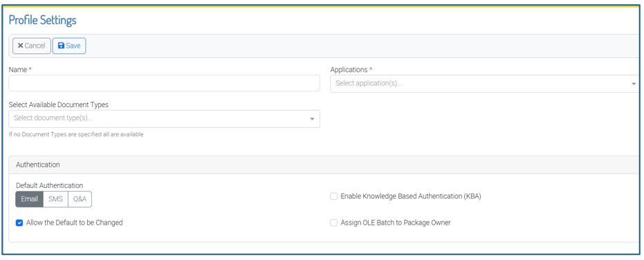Check Assign OLE Batch to Package Owner
Screen dimensions: 644x260
[x=334, y=223]
